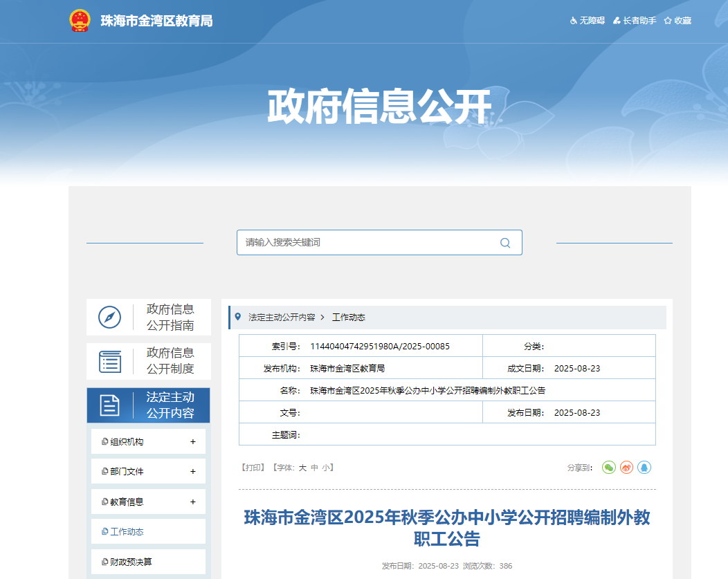Click the national emblem logo
Viewport: 728px width, 579px height.
coord(80,21)
